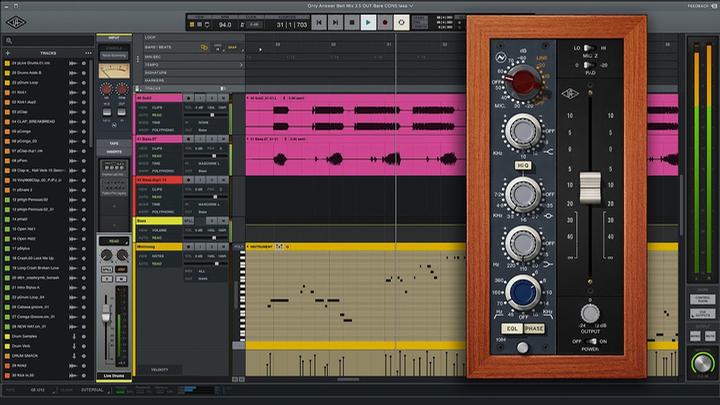Screen dimensions: 720x405
Task: Click the Neve plugin fader cap
Action: point(590,187)
